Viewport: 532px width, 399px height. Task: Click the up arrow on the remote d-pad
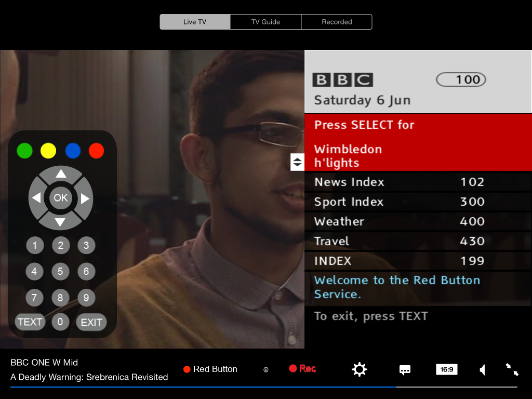[x=61, y=174]
